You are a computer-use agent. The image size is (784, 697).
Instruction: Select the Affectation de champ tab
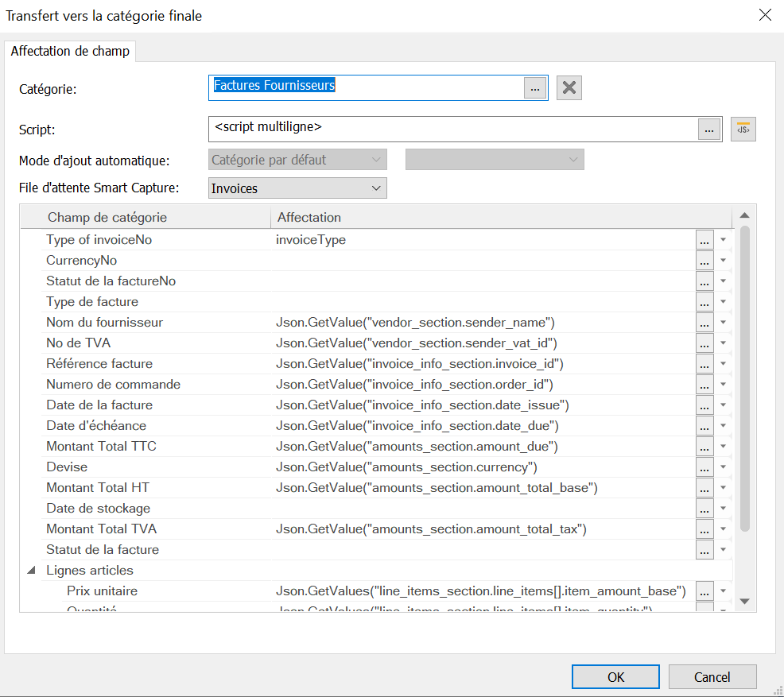tap(70, 52)
